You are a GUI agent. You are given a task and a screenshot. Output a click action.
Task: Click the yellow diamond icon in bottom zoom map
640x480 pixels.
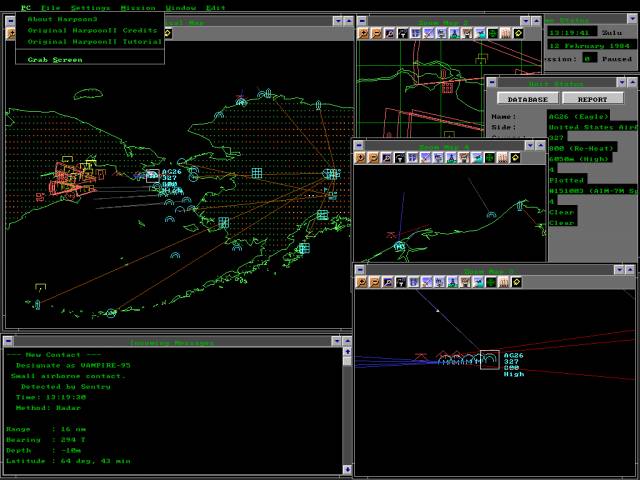[x=516, y=282]
